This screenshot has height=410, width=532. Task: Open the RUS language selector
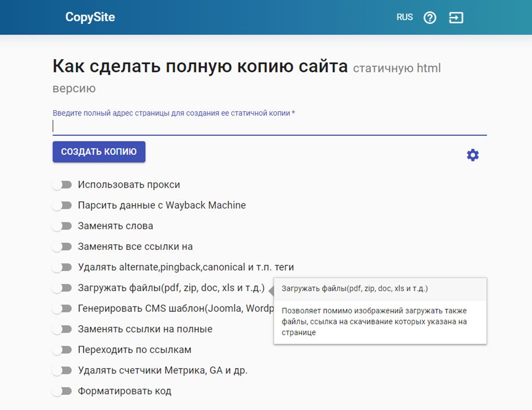(405, 17)
